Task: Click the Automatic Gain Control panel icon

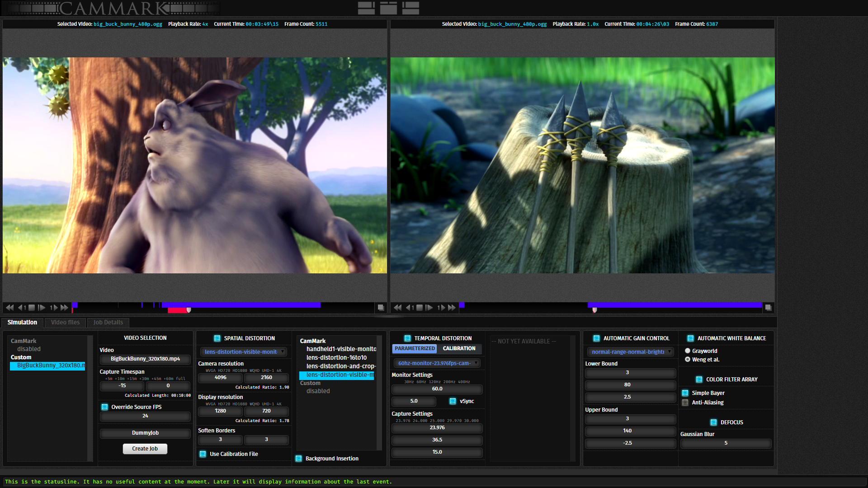Action: pos(595,338)
